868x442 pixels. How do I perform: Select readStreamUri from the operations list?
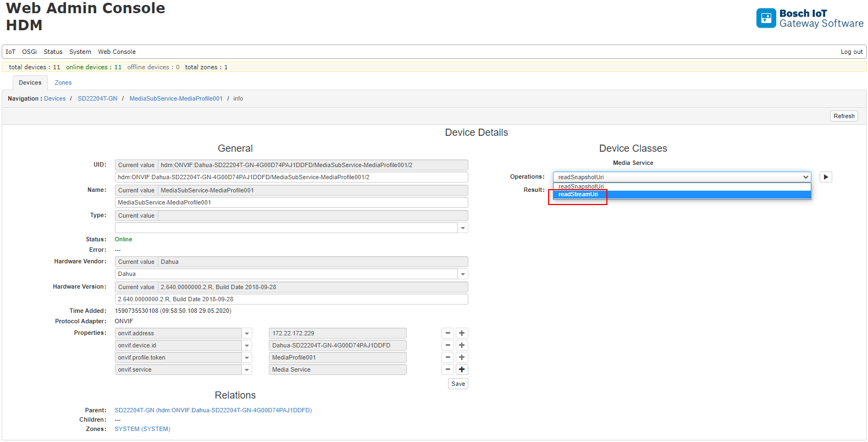click(578, 195)
